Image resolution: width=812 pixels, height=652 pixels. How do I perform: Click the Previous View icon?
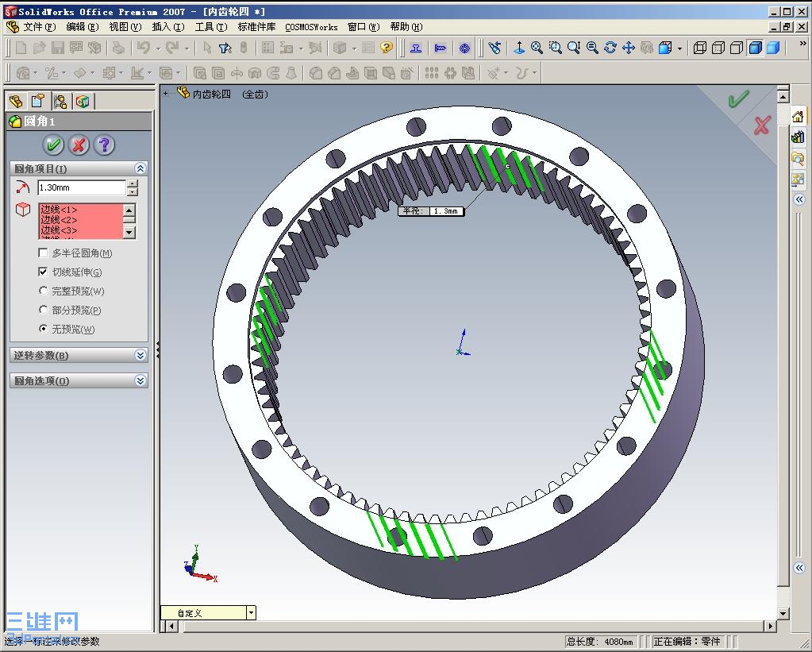[x=495, y=48]
